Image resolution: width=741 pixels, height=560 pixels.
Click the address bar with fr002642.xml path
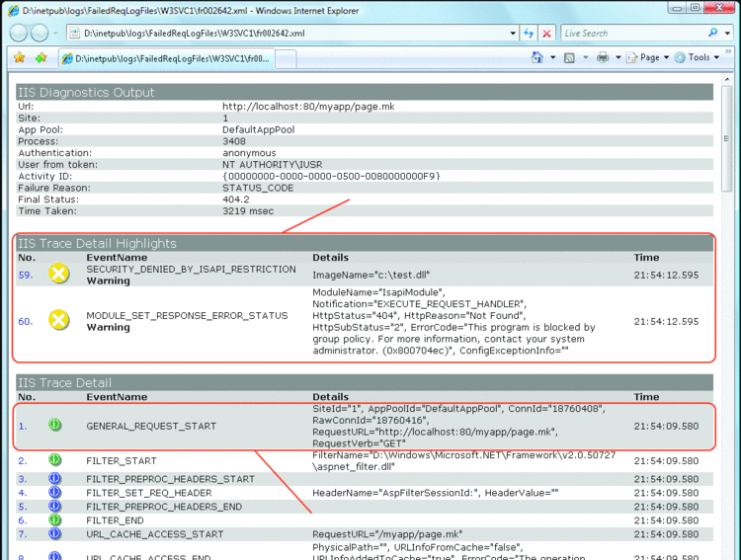click(292, 33)
